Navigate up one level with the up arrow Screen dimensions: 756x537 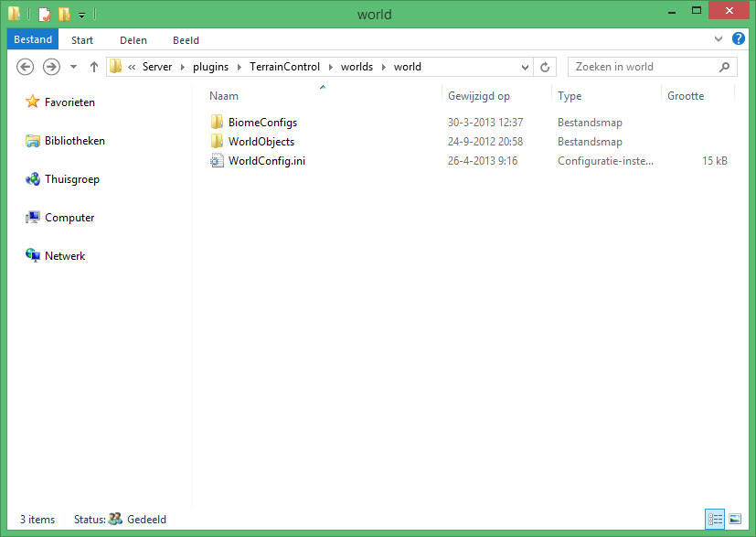pyautogui.click(x=93, y=66)
